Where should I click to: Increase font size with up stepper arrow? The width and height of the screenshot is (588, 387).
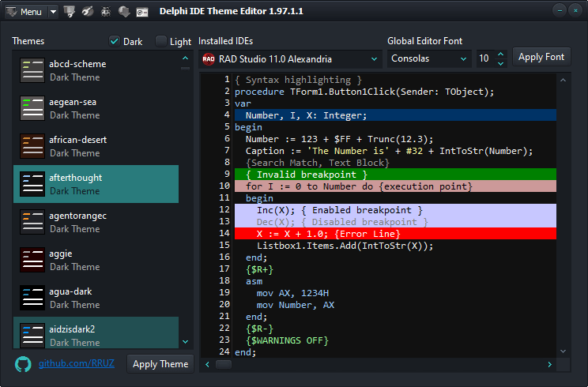click(x=500, y=54)
